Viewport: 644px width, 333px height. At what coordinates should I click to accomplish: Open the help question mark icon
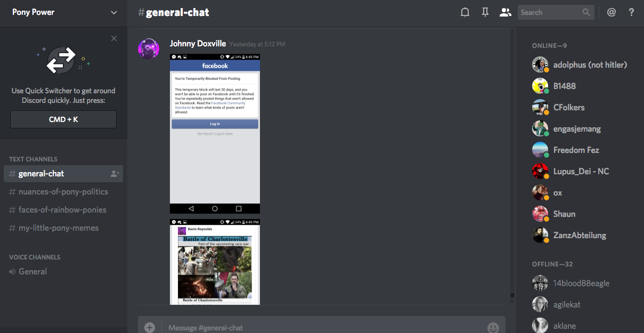click(631, 12)
